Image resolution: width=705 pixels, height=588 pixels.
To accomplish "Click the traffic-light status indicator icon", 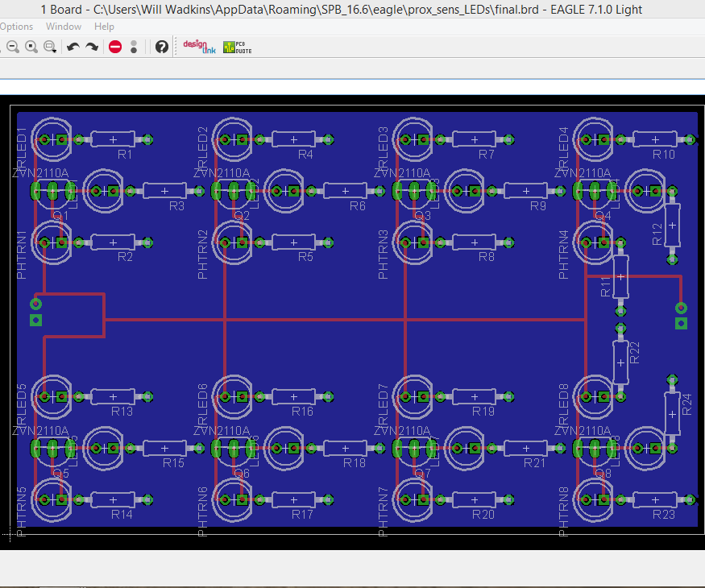I will tap(133, 46).
